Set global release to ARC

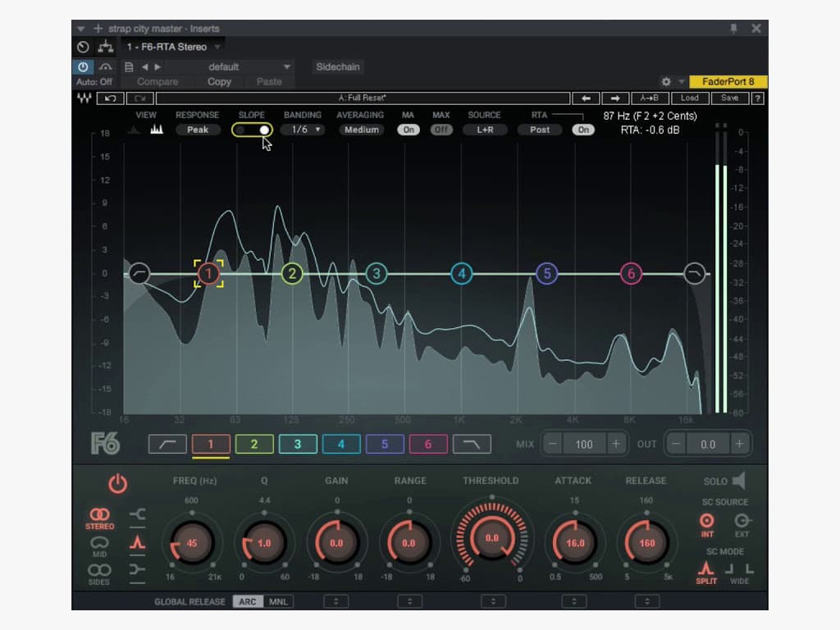[247, 601]
